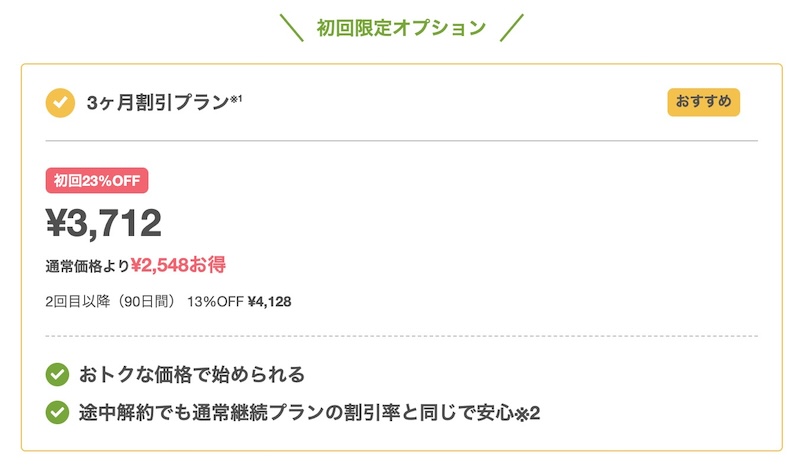
Task: Select the yellow checkmark radio for 3ヶ月割引プラン
Action: tap(60, 103)
